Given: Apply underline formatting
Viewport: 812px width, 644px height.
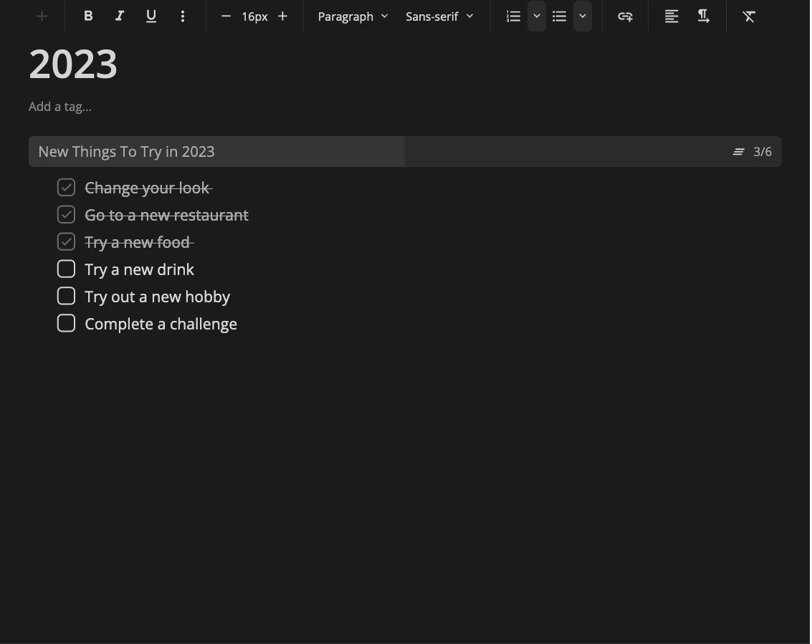Looking at the screenshot, I should pos(151,16).
